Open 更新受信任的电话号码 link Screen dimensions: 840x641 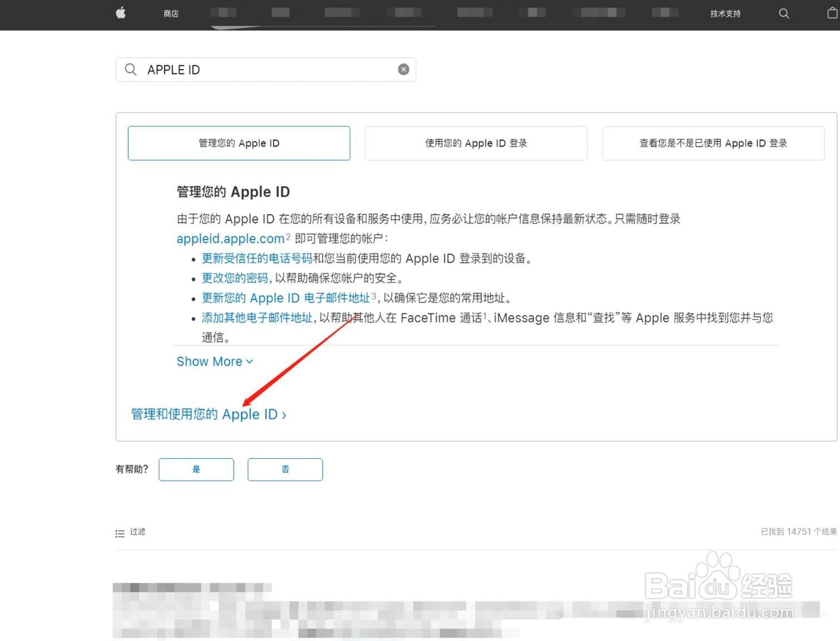[x=257, y=258]
